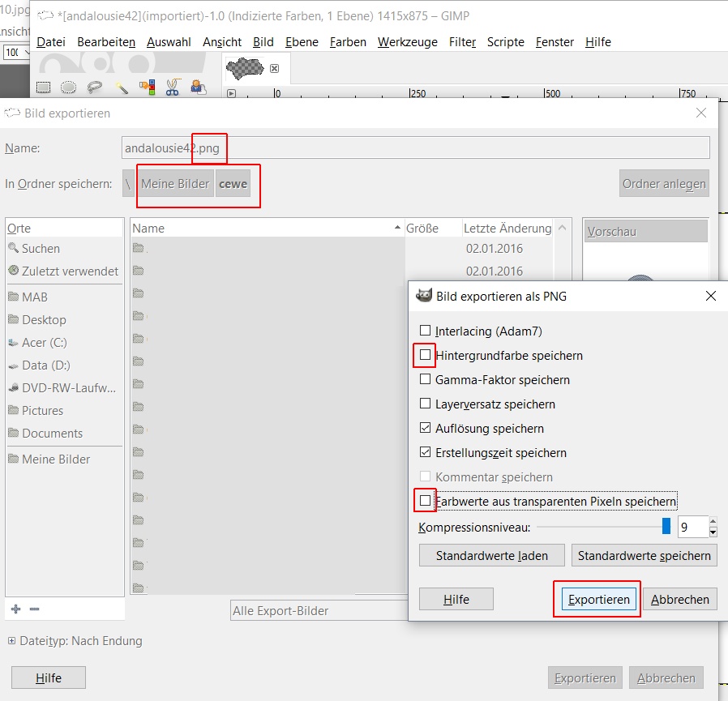728x701 pixels.
Task: Select the Select by Color tool
Action: [x=148, y=87]
